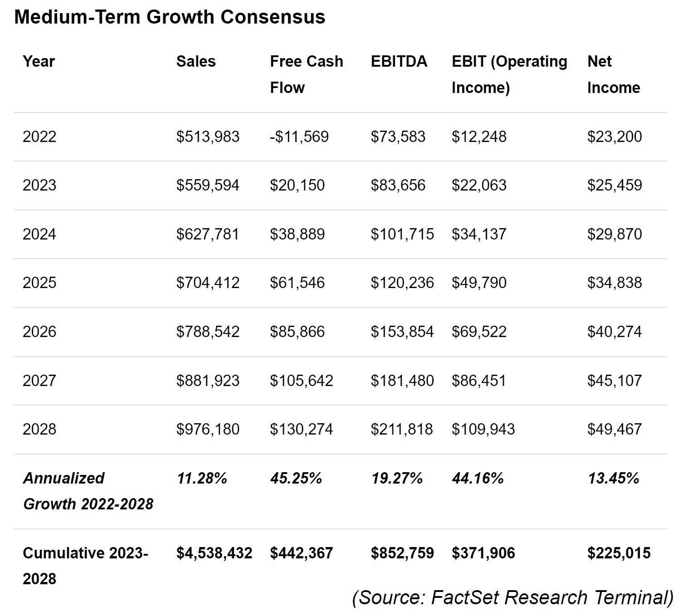Select the EBITDA column header
The width and height of the screenshot is (683, 616).
399,61
